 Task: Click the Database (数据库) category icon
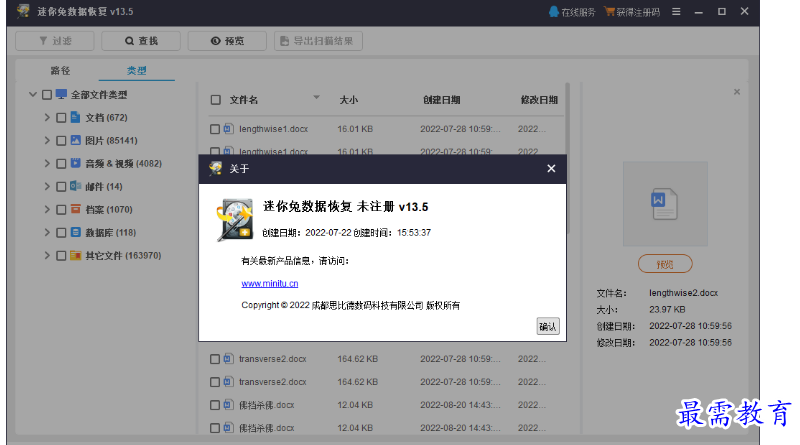[76, 232]
